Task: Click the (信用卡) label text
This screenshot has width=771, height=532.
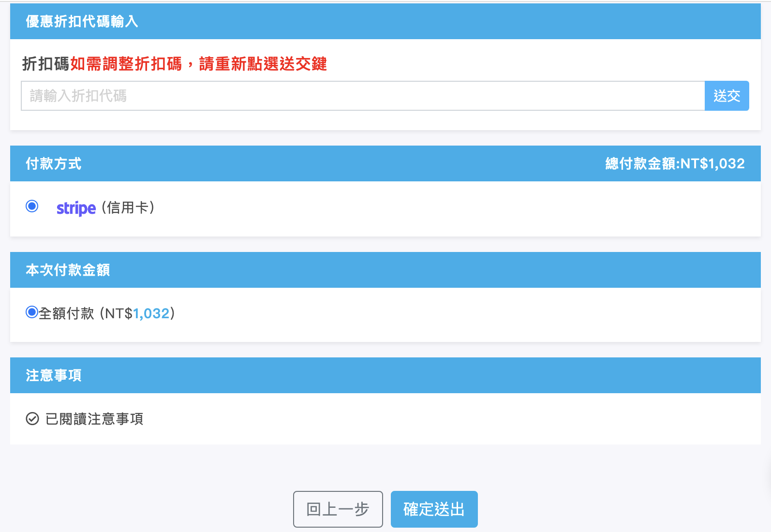Action: 128,207
